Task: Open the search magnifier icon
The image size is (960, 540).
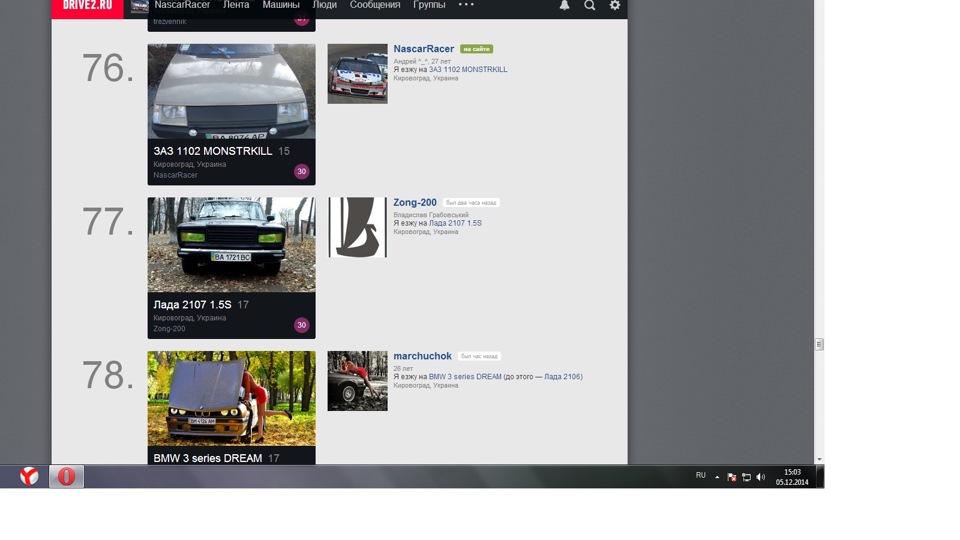Action: pyautogui.click(x=590, y=5)
